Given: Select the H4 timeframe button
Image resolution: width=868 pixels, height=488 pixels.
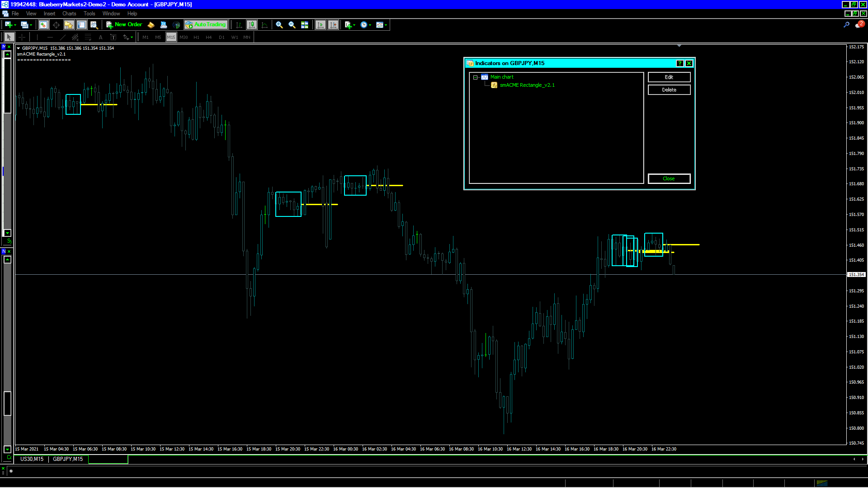Looking at the screenshot, I should (x=208, y=37).
